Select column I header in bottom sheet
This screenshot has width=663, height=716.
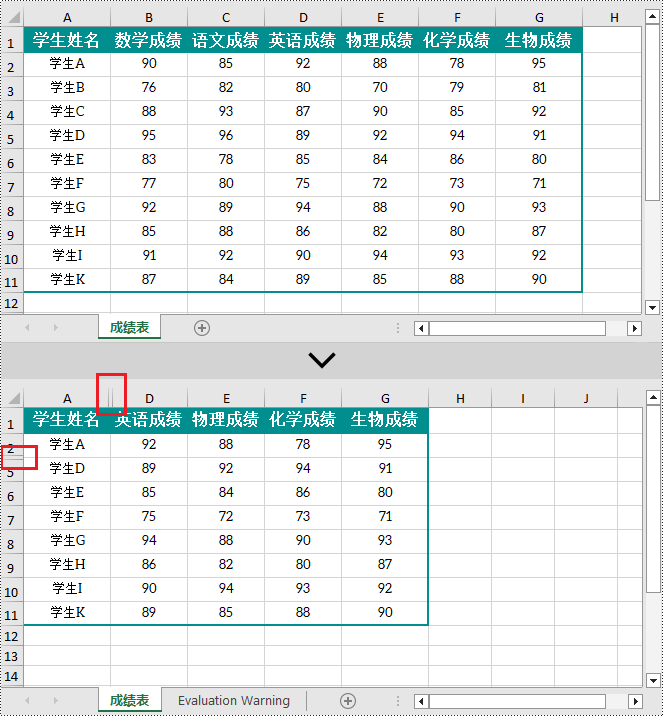point(523,399)
